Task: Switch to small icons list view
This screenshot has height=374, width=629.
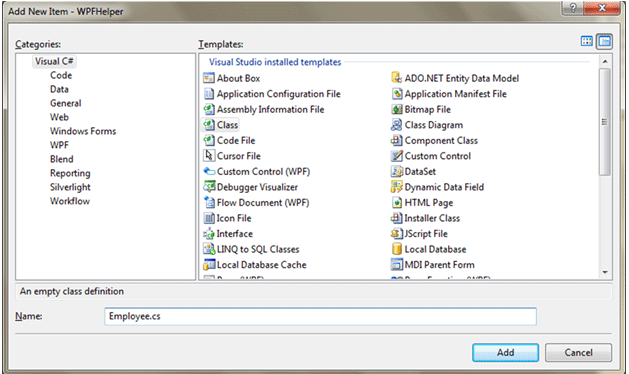Action: pyautogui.click(x=604, y=41)
